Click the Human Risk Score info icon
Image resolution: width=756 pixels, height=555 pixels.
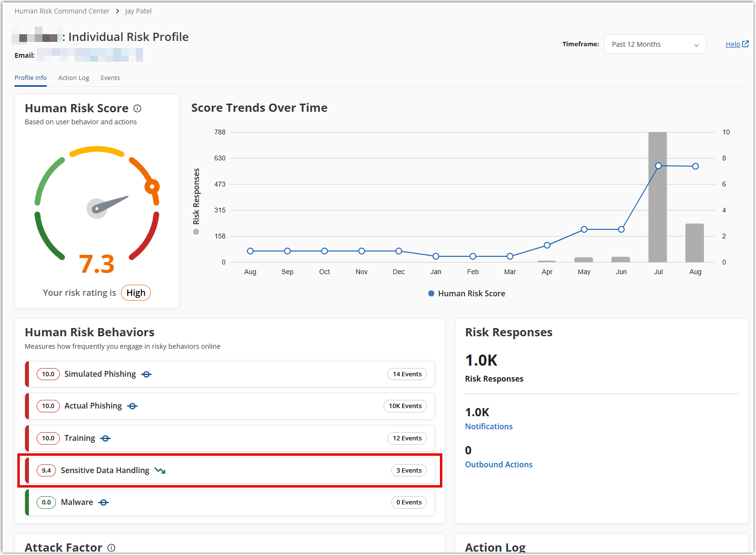click(137, 108)
